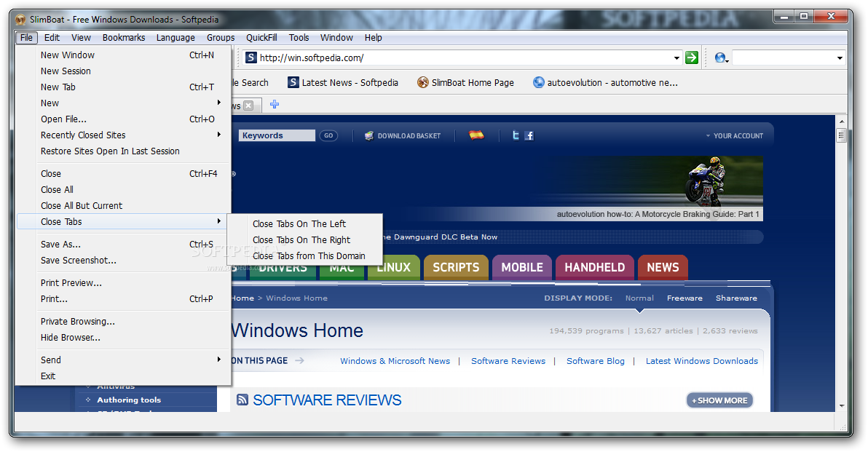868x452 pixels.
Task: Choose Print Preview... menu item
Action: pos(123,282)
